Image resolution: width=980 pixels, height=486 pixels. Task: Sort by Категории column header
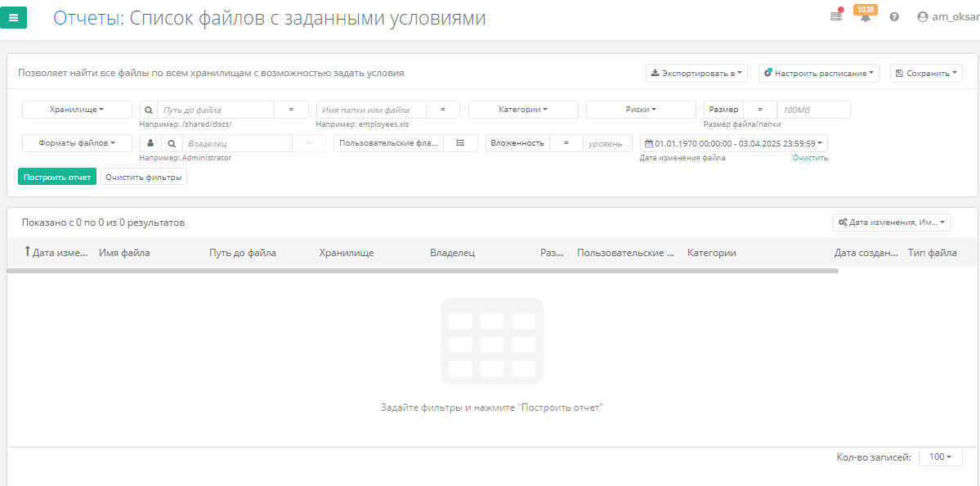tap(711, 253)
